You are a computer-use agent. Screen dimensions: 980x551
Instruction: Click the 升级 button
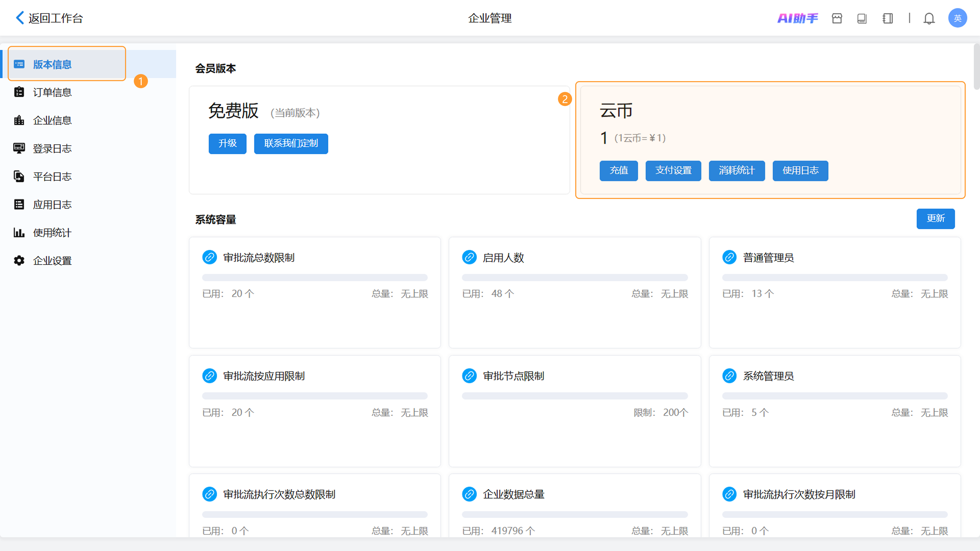pyautogui.click(x=227, y=143)
